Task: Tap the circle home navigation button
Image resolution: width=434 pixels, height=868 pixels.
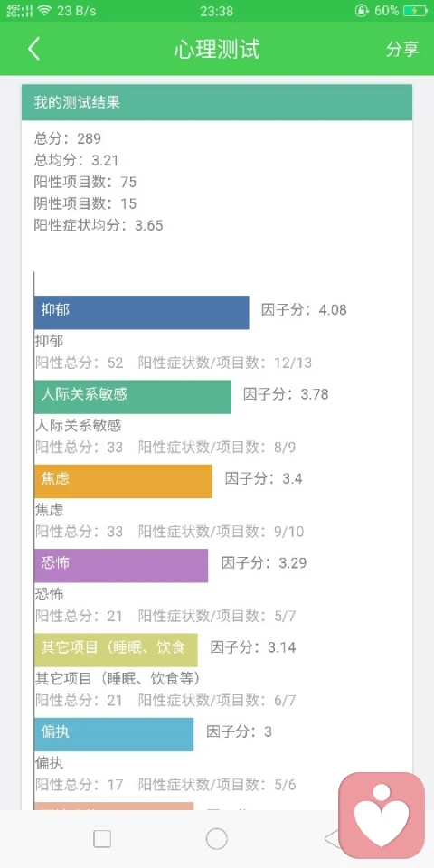Action: [216, 839]
